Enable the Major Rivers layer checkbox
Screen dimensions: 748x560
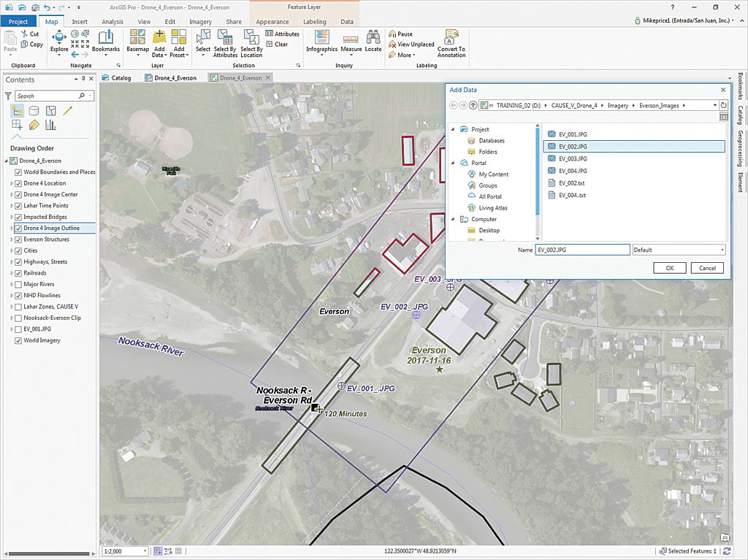point(18,284)
